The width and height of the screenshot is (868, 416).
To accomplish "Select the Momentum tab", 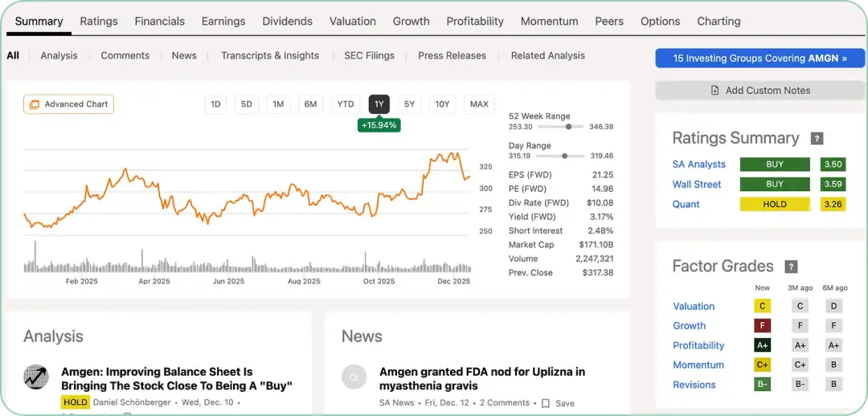I will tap(549, 21).
